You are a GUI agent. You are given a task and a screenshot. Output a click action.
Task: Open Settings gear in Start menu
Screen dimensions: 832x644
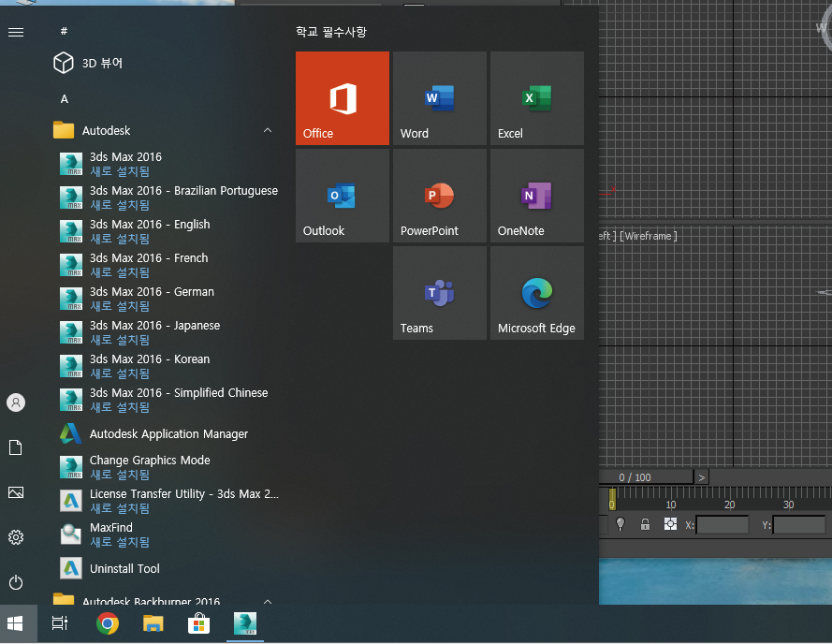(16, 537)
